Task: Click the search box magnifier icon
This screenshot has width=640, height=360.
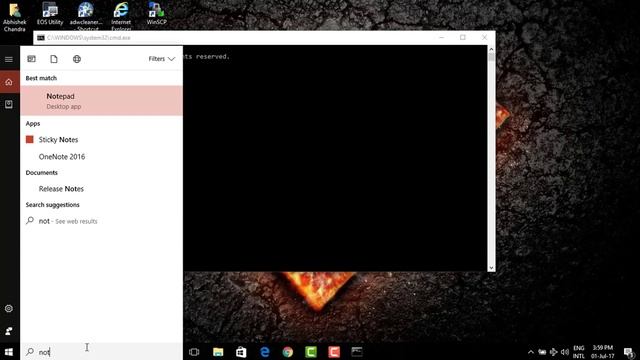Action: 30,351
